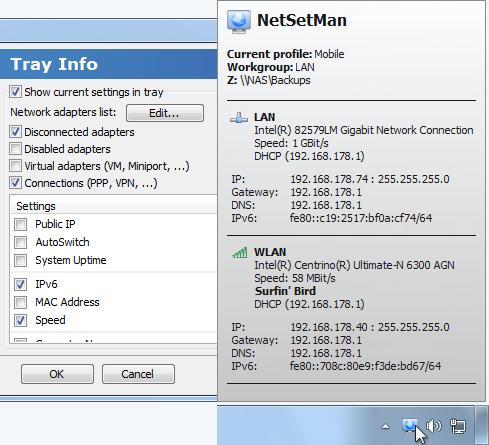Check the System Uptime setting
Image resolution: width=489 pixels, height=445 pixels.
21,260
